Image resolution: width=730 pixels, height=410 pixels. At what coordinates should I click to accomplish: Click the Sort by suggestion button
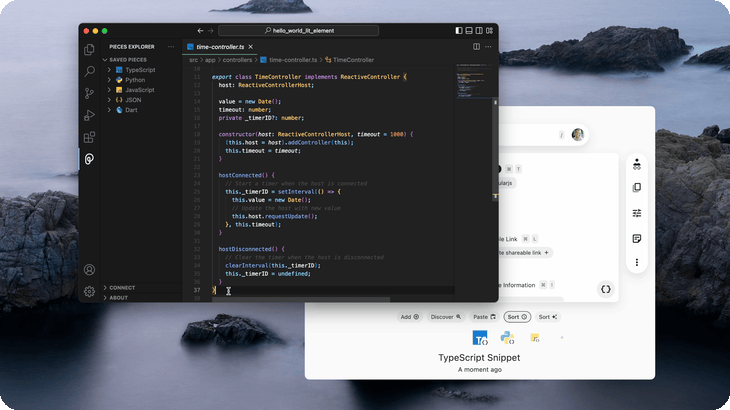click(x=548, y=317)
